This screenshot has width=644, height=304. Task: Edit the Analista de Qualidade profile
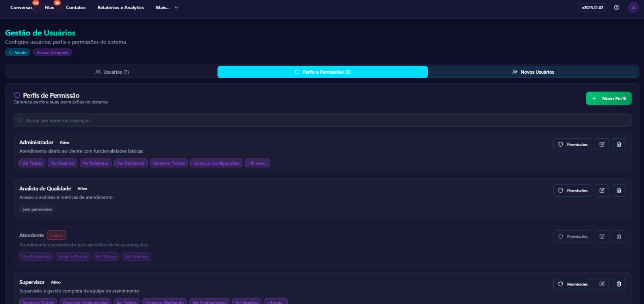[x=602, y=190]
